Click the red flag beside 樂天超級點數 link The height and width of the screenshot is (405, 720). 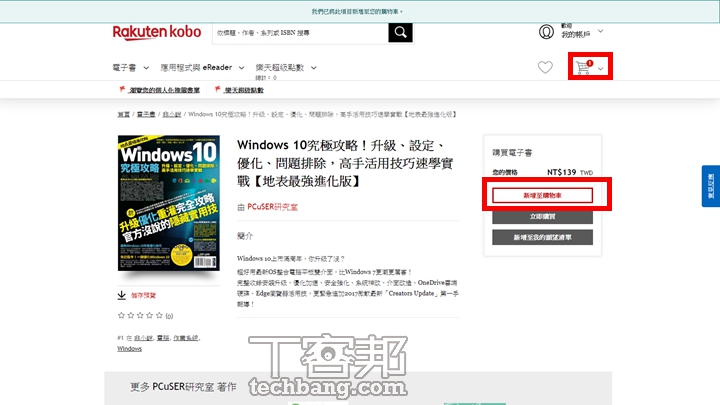(x=218, y=89)
